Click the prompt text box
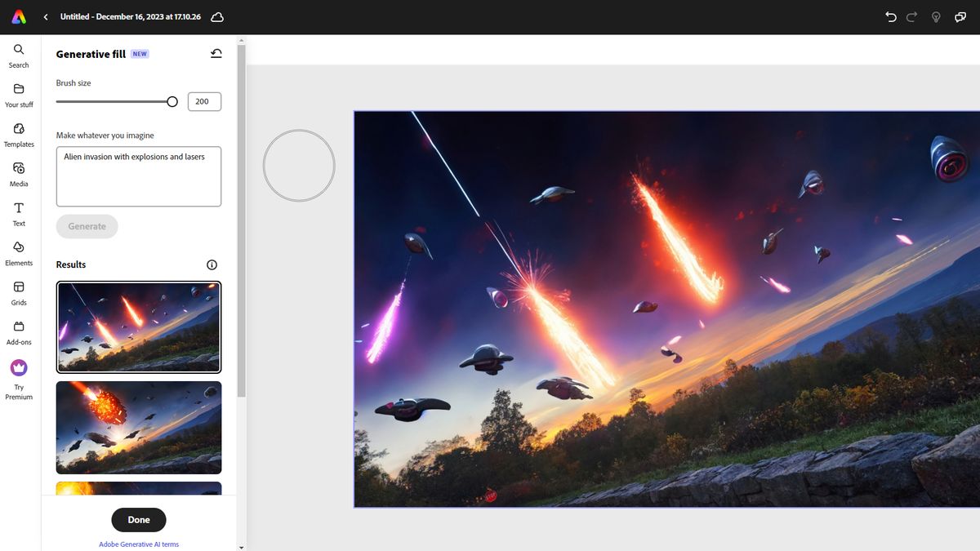This screenshot has width=980, height=551. coord(138,176)
